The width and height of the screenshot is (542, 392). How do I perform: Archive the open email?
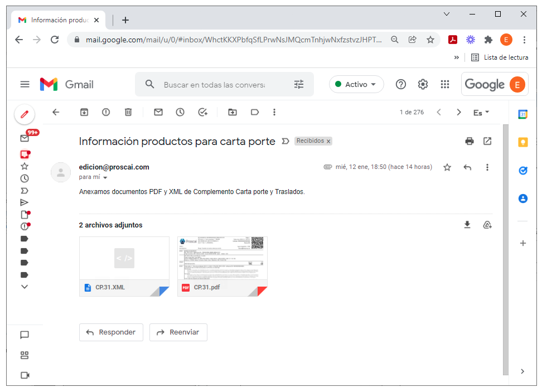pyautogui.click(x=84, y=112)
